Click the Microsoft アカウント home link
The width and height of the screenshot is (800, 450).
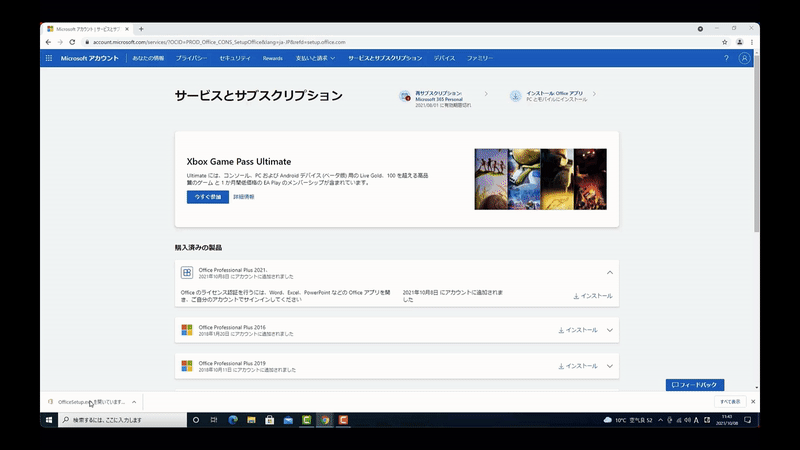90,58
